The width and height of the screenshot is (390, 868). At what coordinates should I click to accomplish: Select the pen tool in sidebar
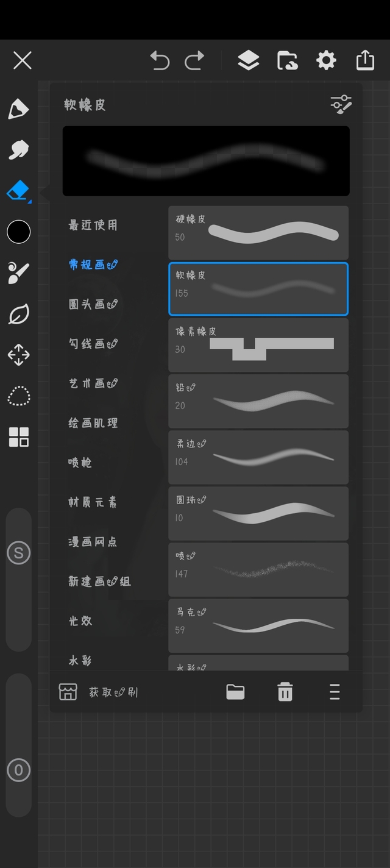tap(18, 109)
